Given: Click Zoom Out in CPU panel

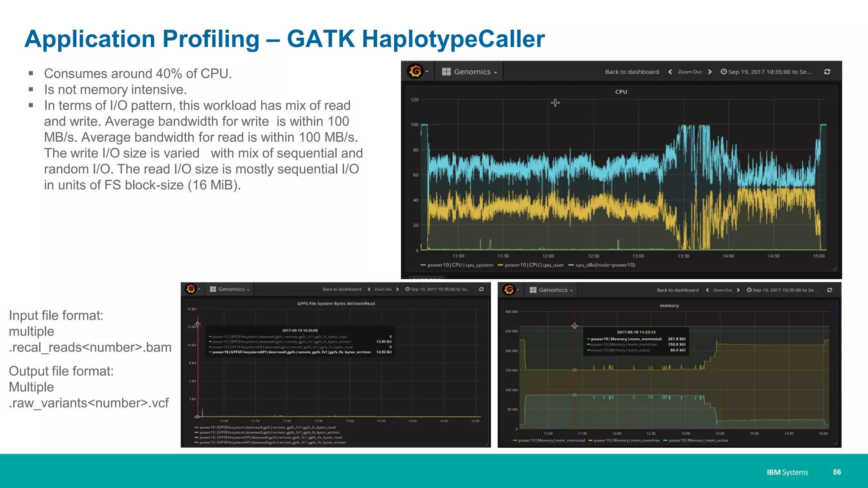Looking at the screenshot, I should [x=690, y=72].
